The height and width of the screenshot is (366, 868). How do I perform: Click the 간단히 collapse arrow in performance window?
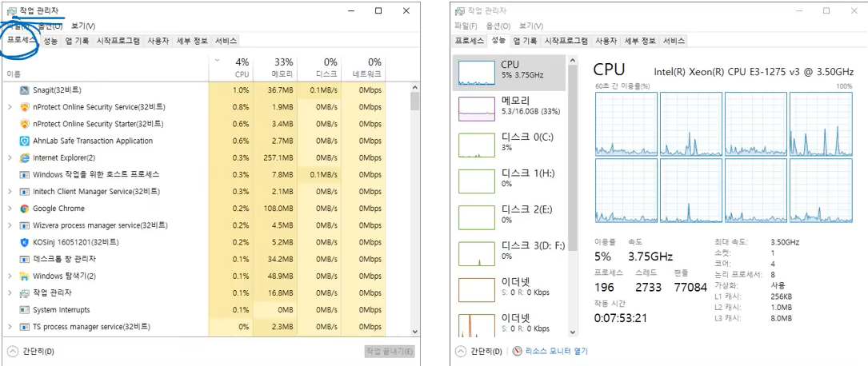pos(461,351)
